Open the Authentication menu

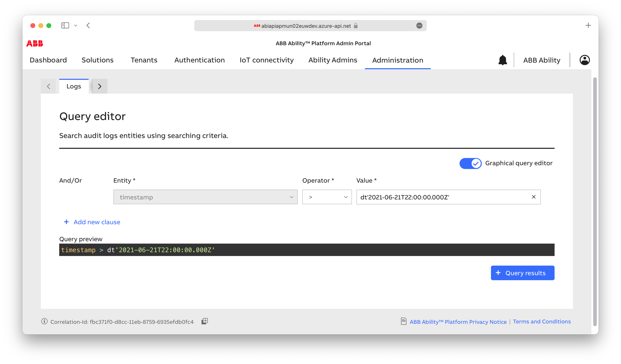(199, 60)
